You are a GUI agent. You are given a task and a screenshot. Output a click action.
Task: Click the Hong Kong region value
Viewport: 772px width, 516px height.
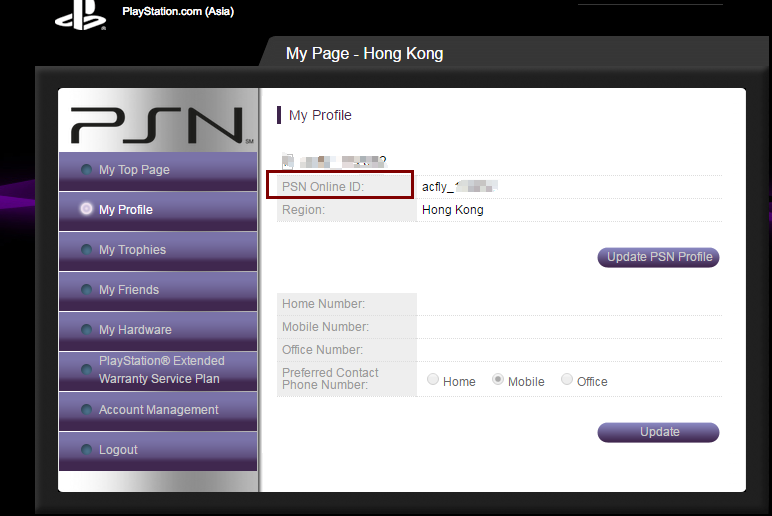pyautogui.click(x=452, y=210)
